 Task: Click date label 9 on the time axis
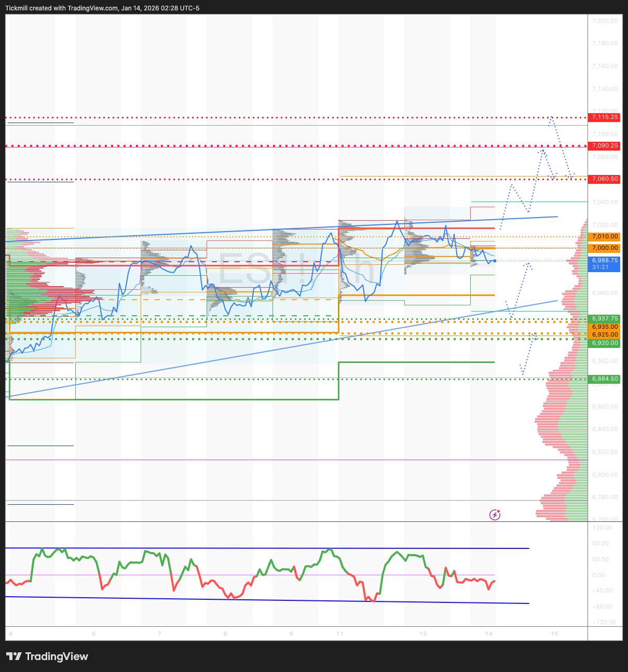pyautogui.click(x=291, y=634)
